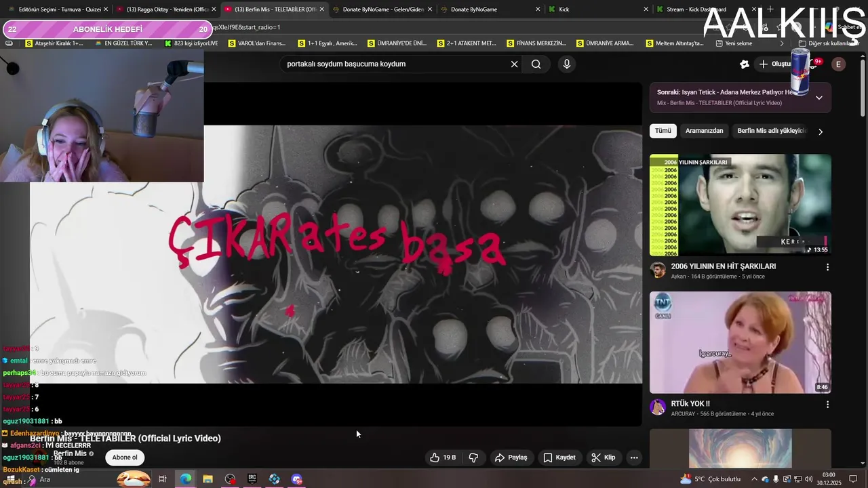Open the clock showing 03:00 30.12.2025
Screen dimensions: 868x488
829,479
